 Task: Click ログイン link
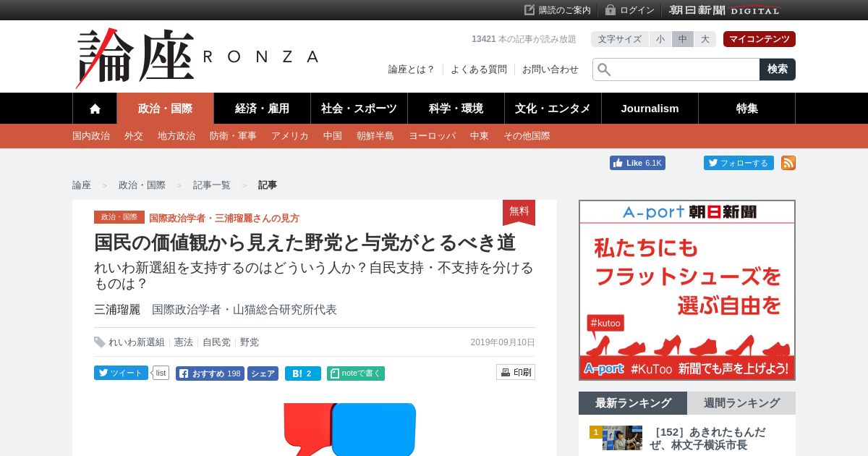pos(637,10)
